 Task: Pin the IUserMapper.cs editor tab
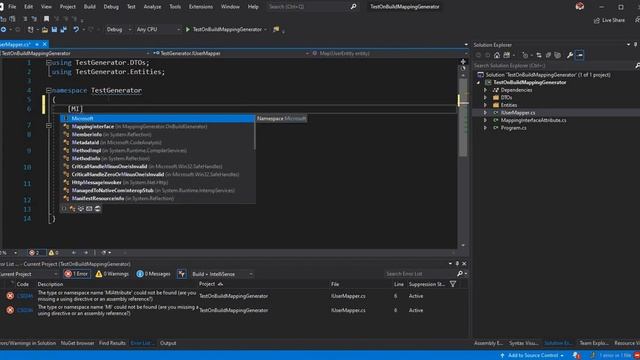(37, 44)
